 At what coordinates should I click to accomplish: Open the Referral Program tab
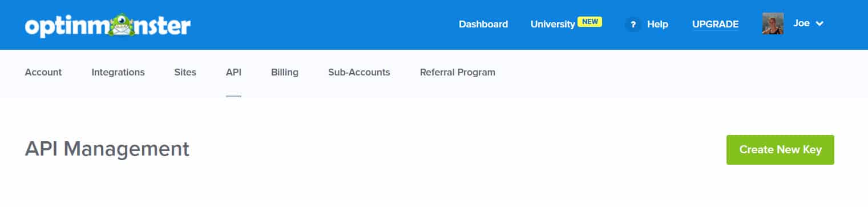coord(458,73)
